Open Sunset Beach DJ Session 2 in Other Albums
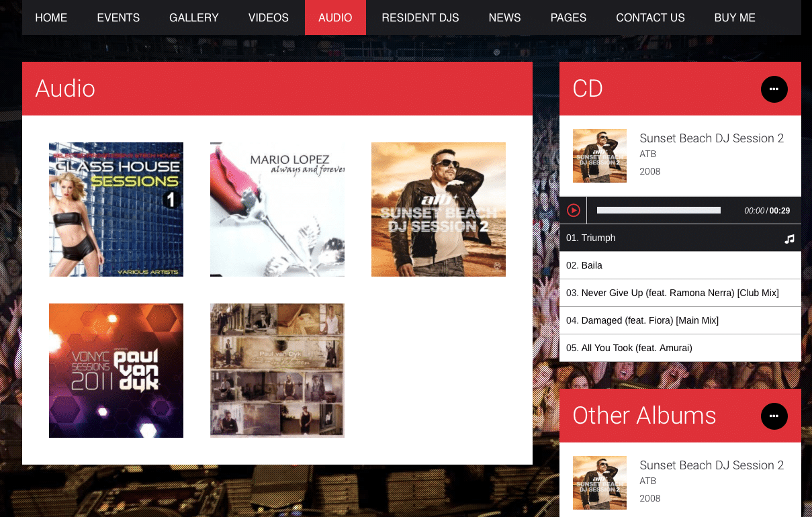 (712, 465)
